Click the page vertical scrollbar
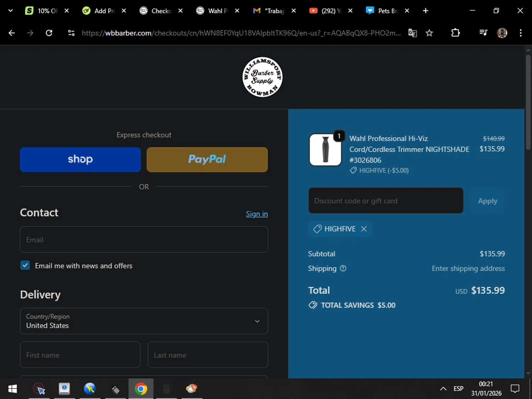Screen dimensions: 532x399 (528, 103)
